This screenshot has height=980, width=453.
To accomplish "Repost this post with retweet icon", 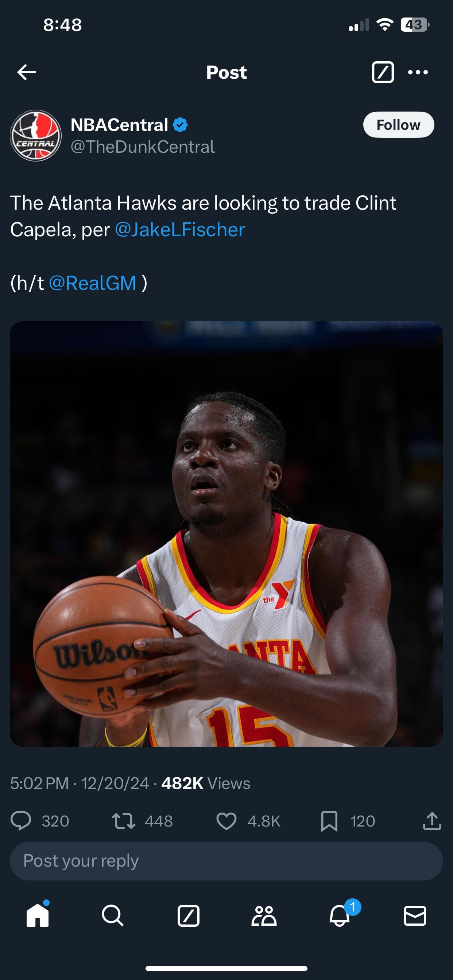I will point(123,821).
